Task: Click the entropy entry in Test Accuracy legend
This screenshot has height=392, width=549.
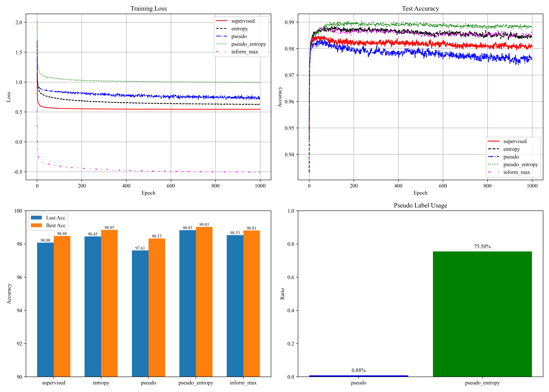Action: (511, 149)
